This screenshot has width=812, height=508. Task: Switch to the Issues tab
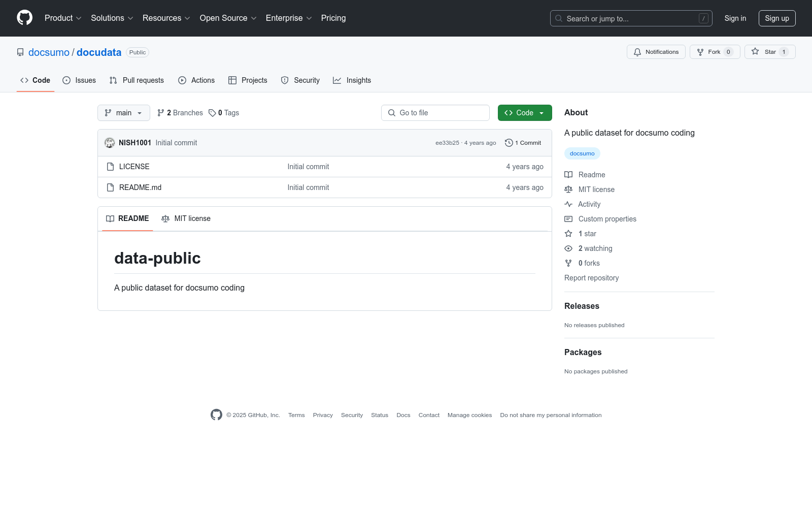(x=79, y=80)
